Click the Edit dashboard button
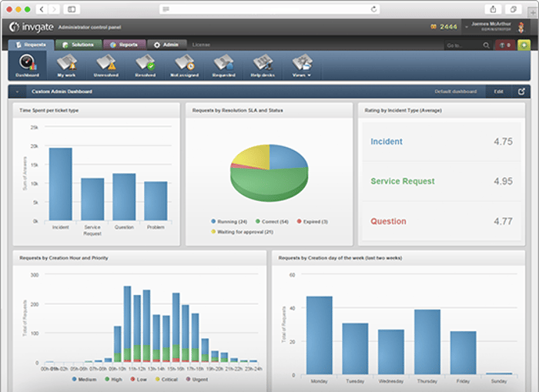 498,92
